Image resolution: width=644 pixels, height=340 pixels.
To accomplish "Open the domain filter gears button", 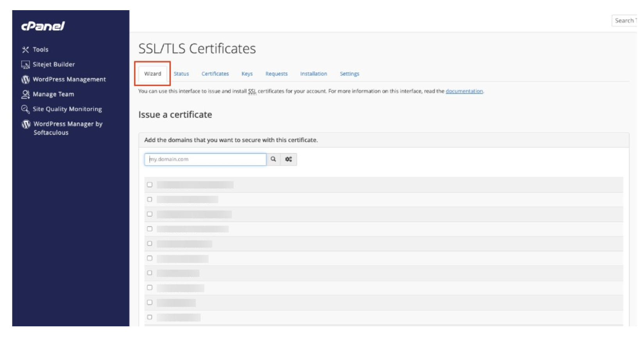I will 288,159.
